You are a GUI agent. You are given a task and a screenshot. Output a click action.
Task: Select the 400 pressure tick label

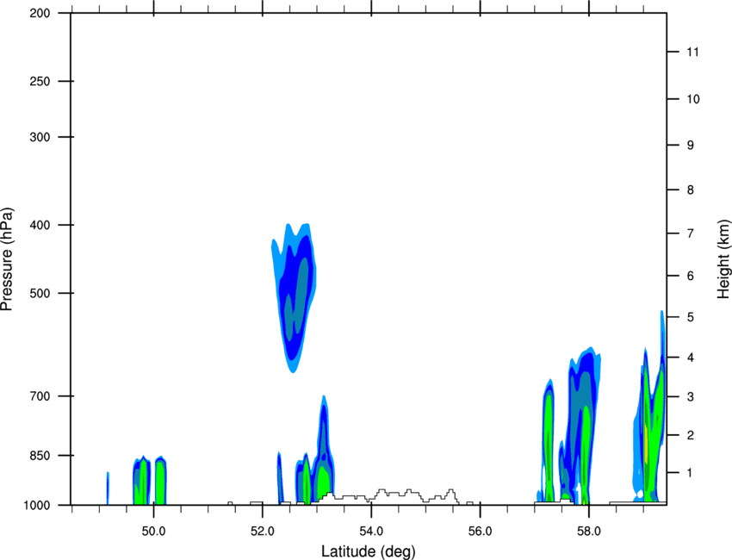[x=40, y=225]
